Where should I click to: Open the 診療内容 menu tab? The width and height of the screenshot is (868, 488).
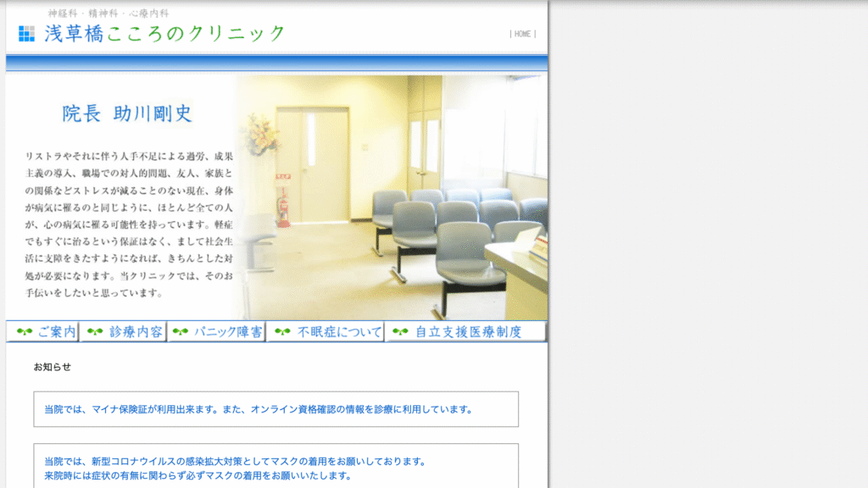click(x=124, y=331)
